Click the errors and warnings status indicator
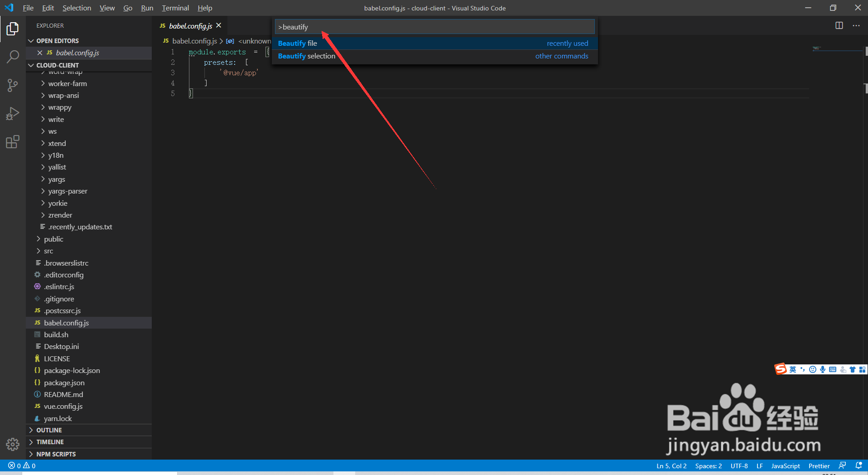The image size is (868, 475). [22, 465]
